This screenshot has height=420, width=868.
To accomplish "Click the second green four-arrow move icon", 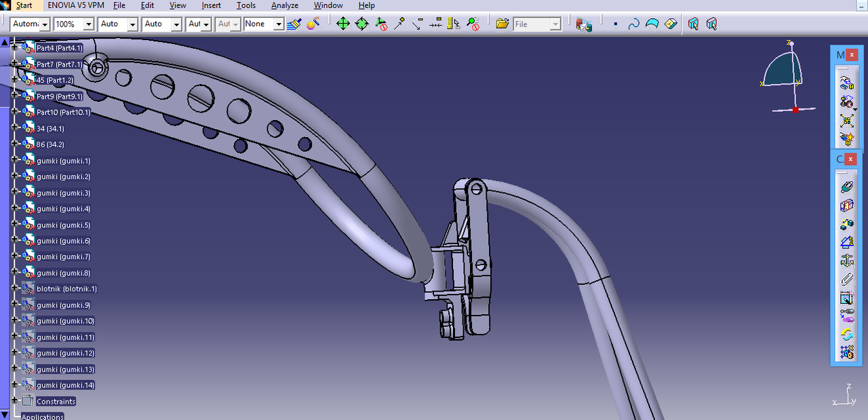I will click(x=362, y=24).
